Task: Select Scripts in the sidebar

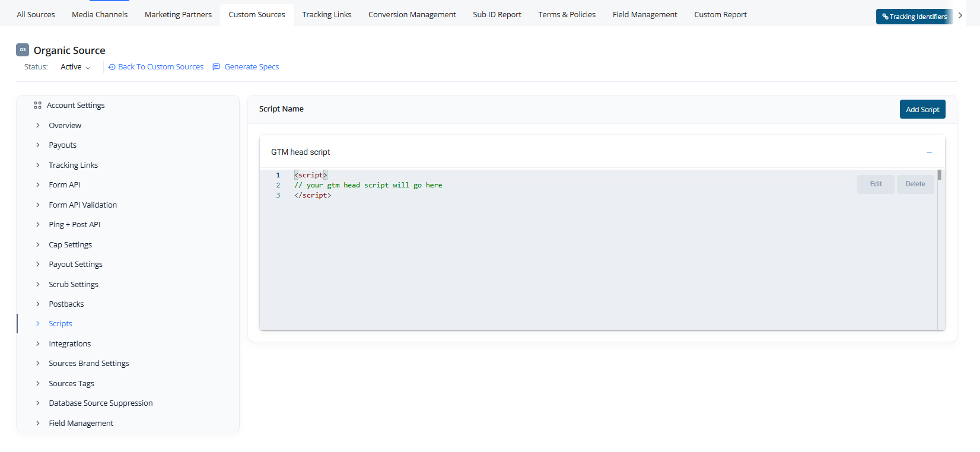Action: [x=61, y=323]
